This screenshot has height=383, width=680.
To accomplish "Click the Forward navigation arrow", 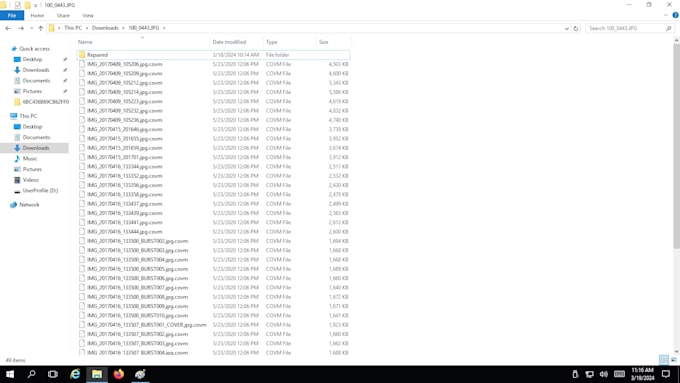I will tap(21, 28).
